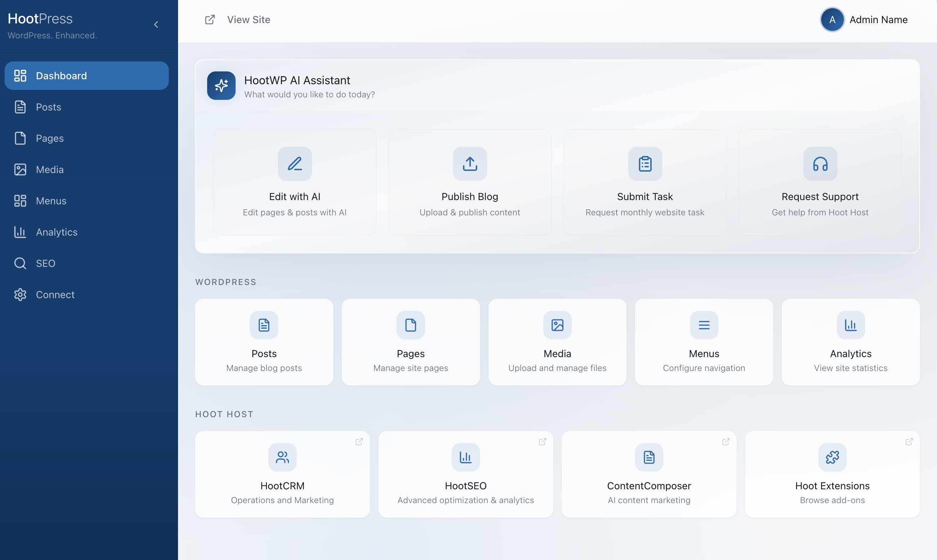Select the Submit Task clipboard icon
The image size is (937, 560).
(x=645, y=164)
